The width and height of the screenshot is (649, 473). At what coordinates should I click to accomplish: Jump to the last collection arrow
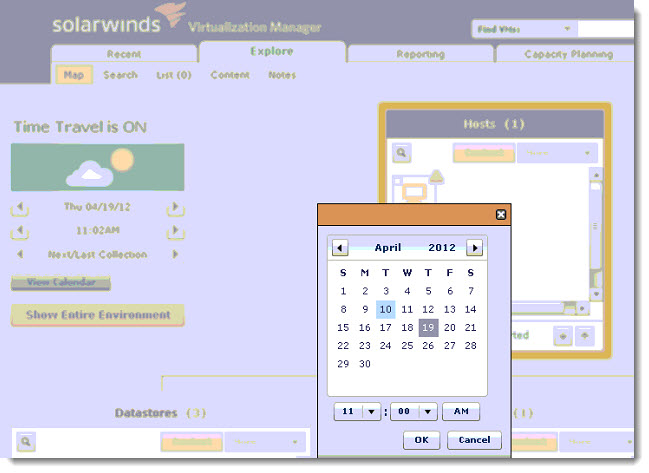click(x=20, y=254)
